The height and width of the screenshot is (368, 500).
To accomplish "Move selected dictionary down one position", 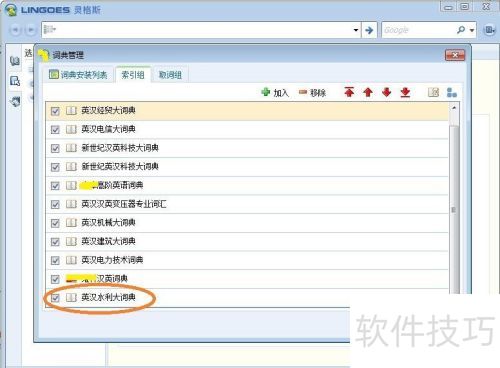I will click(x=386, y=92).
